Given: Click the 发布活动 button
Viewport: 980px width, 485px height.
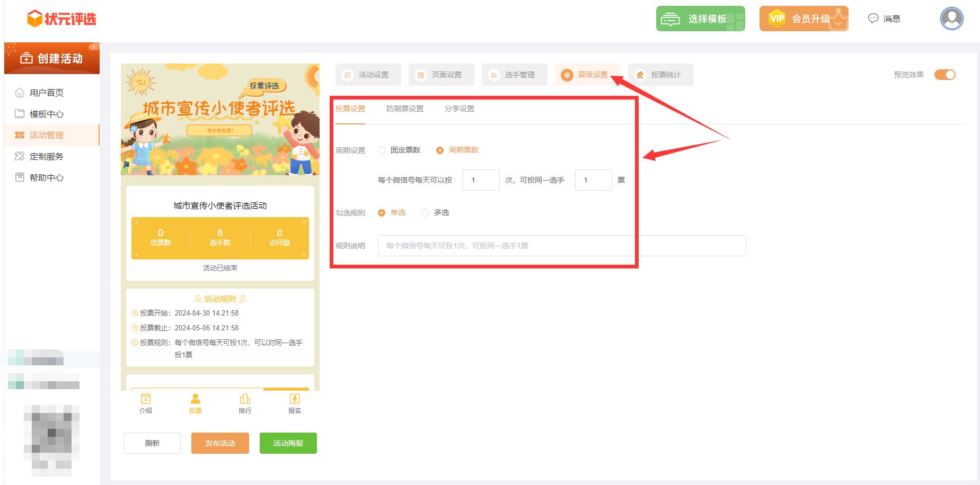Looking at the screenshot, I should [220, 443].
